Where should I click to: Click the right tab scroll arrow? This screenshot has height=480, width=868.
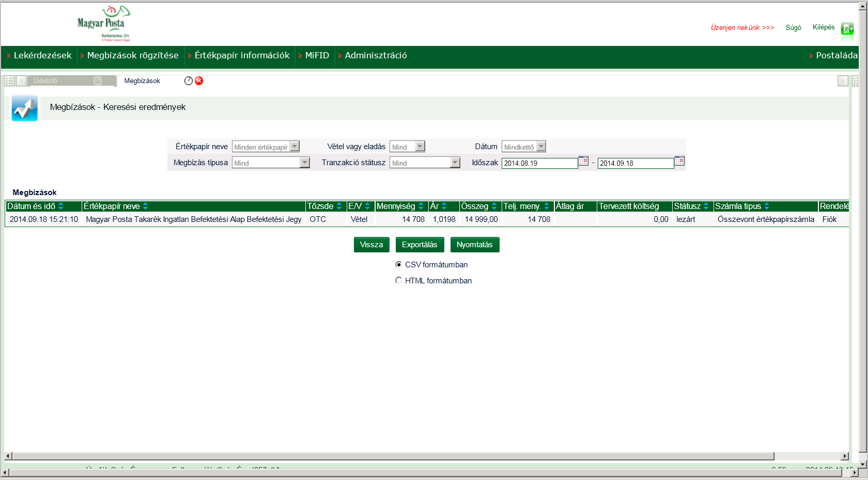843,81
